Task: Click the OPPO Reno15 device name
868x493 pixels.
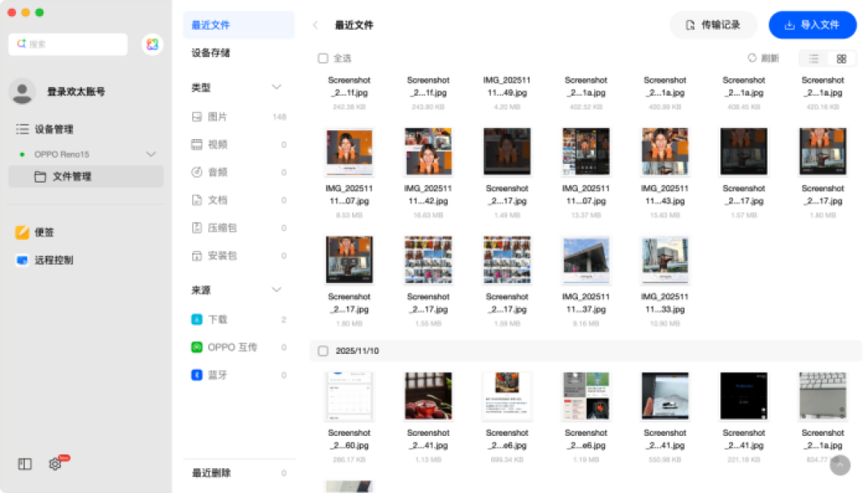Action: tap(61, 154)
